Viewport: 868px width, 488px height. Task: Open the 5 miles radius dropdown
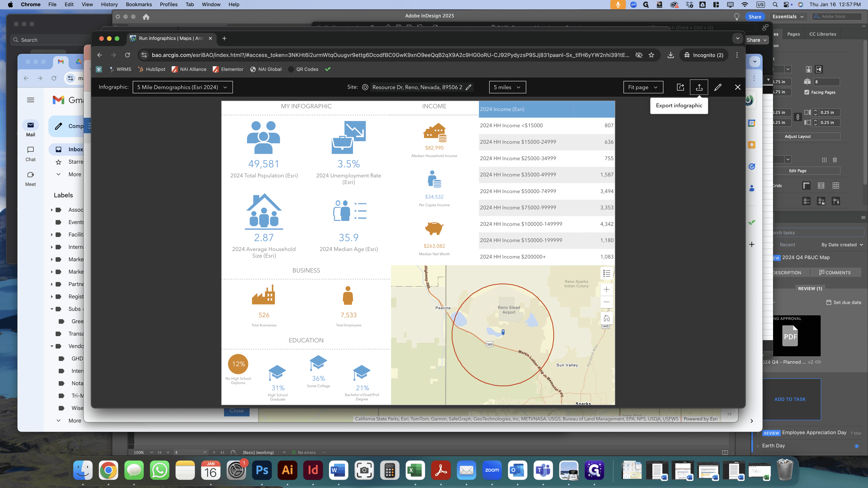coord(507,87)
